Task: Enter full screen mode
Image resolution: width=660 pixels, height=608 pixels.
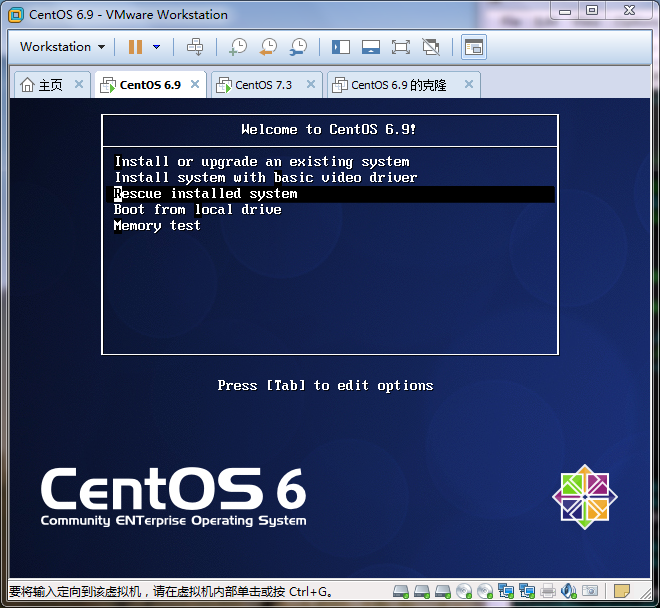Action: [401, 47]
